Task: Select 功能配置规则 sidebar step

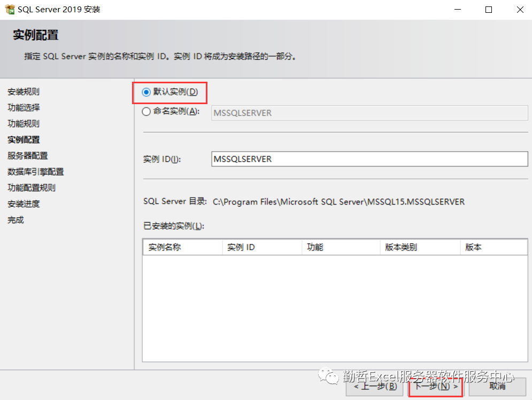Action: 32,188
